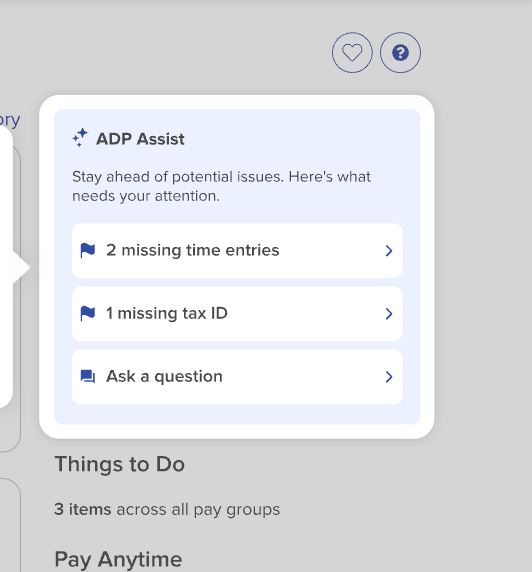The image size is (532, 572).
Task: Select Ask a question option
Action: (237, 377)
